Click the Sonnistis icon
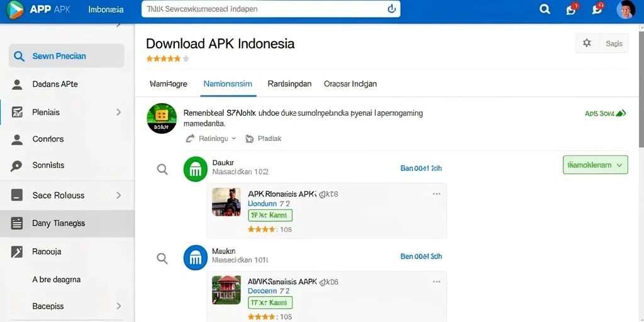Screen dimensions: 644x322 pyautogui.click(x=16, y=165)
